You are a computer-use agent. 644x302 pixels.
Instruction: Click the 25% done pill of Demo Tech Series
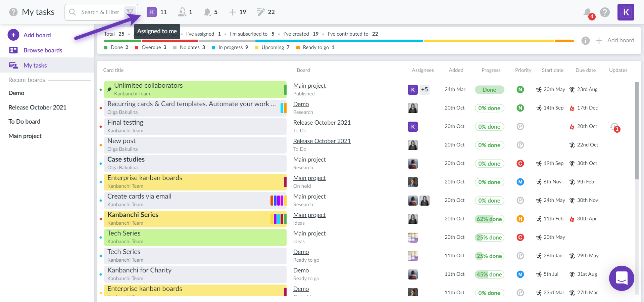pyautogui.click(x=489, y=256)
